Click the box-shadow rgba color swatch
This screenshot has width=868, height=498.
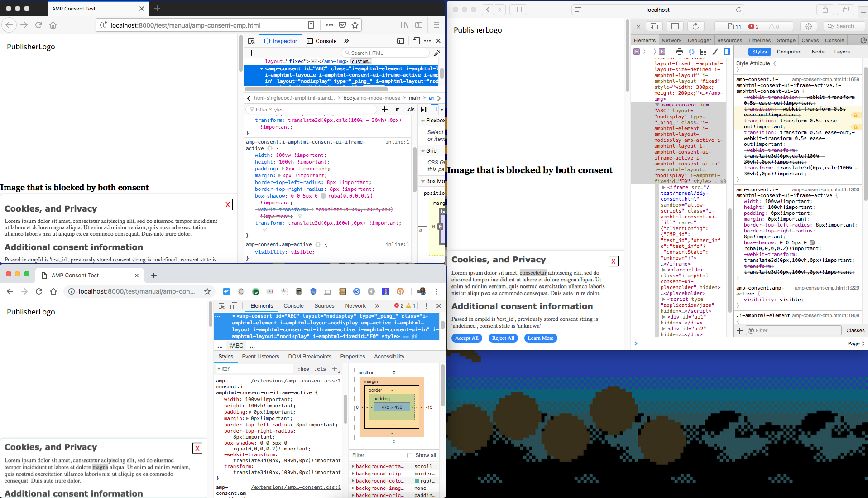tap(323, 196)
